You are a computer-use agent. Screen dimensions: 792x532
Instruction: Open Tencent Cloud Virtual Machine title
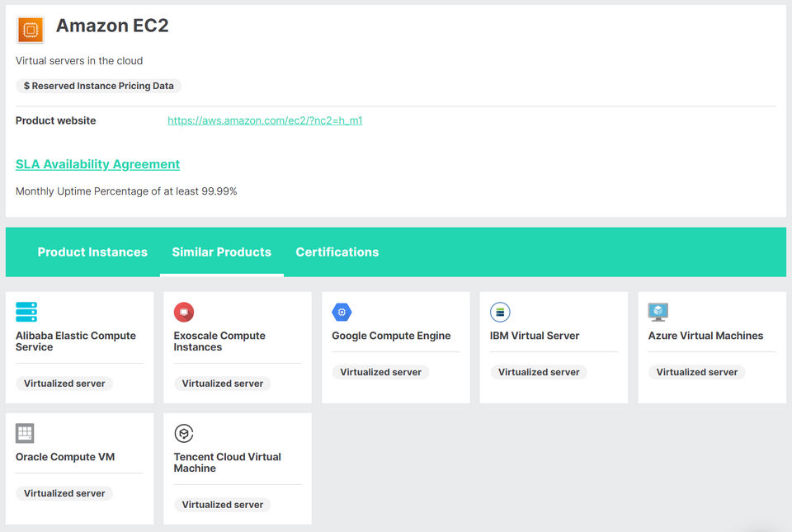coord(228,463)
